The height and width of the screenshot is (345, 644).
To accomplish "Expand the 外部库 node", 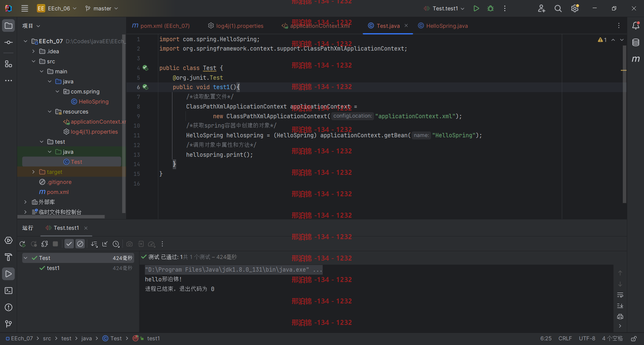I will [x=25, y=202].
